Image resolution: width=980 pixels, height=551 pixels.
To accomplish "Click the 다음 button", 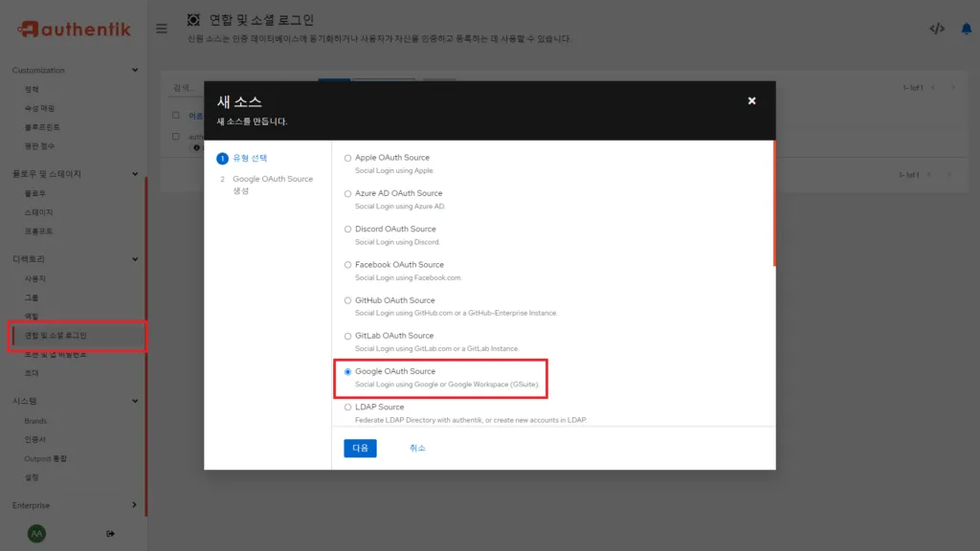I will point(360,448).
